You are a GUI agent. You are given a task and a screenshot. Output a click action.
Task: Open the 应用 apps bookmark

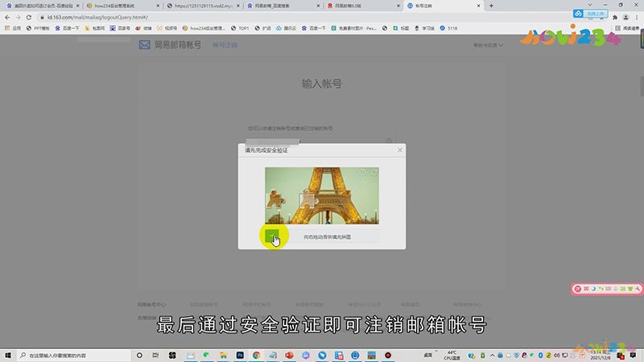click(13, 28)
